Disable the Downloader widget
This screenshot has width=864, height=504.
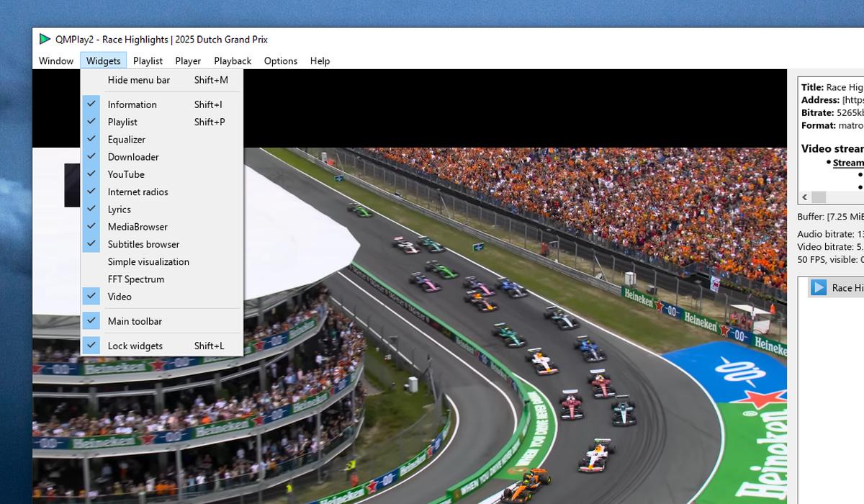click(133, 156)
